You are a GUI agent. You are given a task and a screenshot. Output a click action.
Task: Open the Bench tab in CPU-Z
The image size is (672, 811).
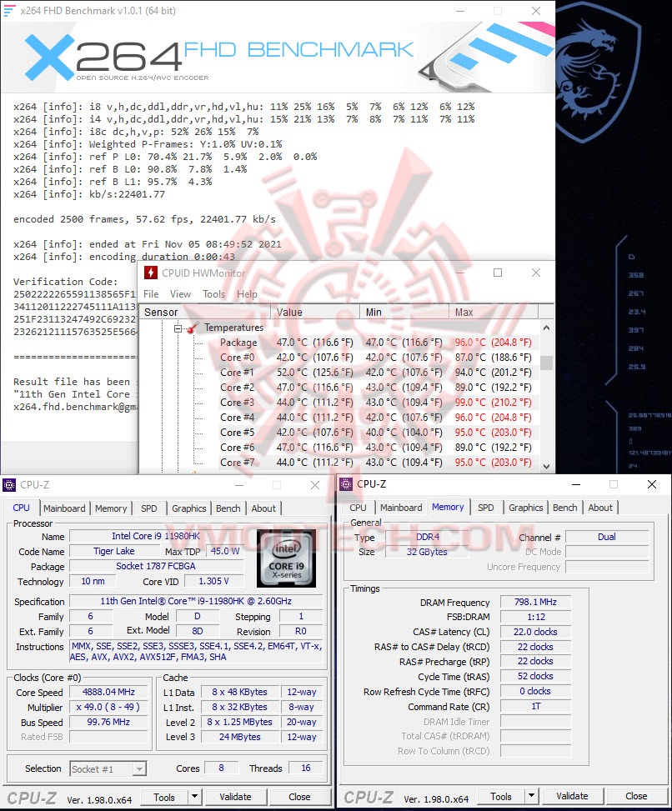(227, 508)
